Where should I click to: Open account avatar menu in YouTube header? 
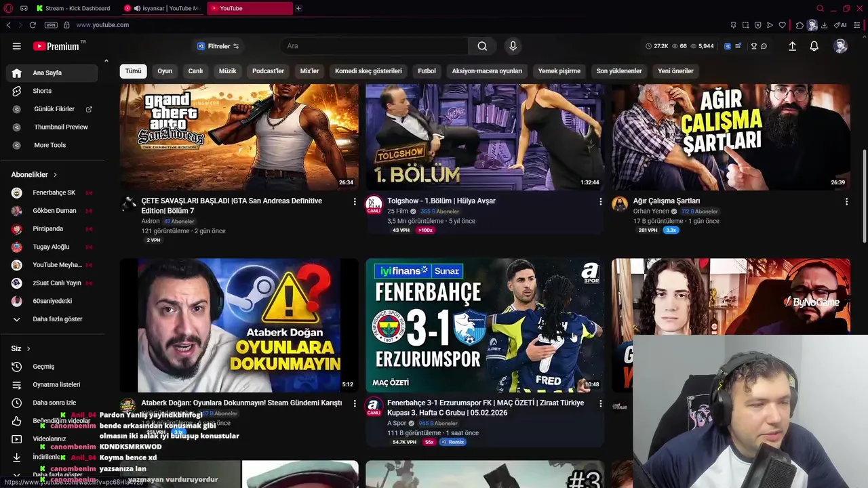coord(841,46)
